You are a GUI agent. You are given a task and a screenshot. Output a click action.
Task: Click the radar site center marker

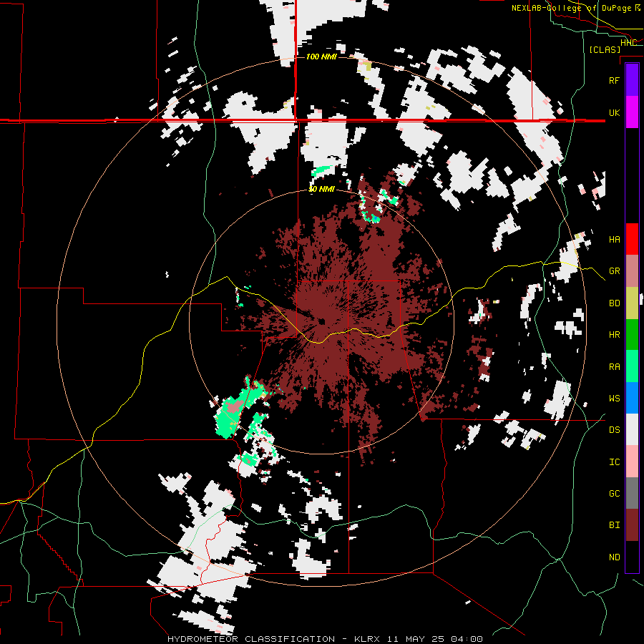321,321
